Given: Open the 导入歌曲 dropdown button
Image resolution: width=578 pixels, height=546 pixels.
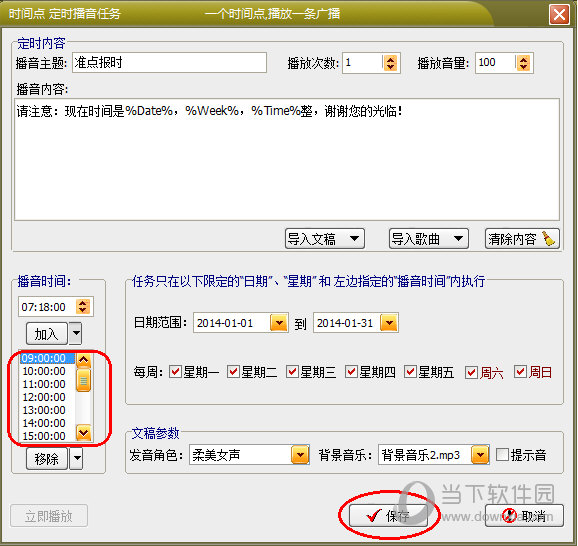Looking at the screenshot, I should [429, 239].
